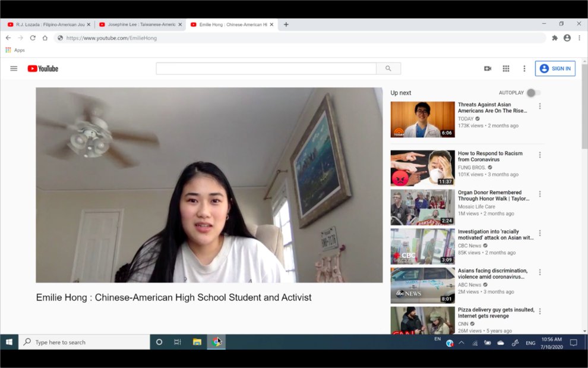Click the Apps bookmarks shortcut
The width and height of the screenshot is (588, 368).
[15, 50]
